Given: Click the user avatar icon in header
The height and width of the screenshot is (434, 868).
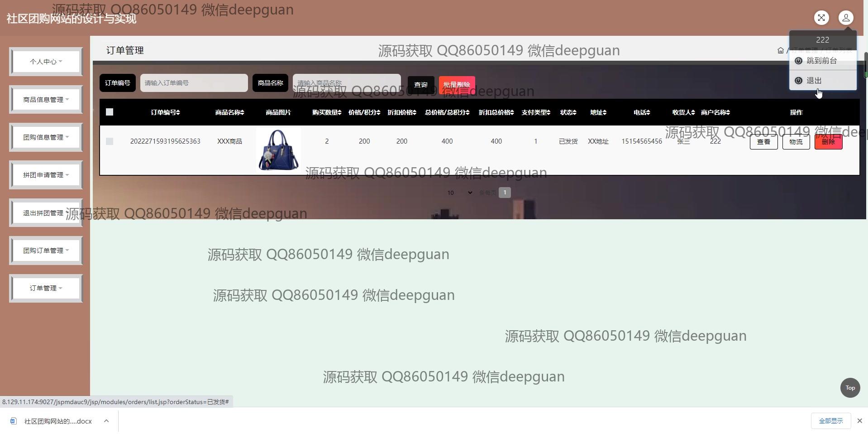Looking at the screenshot, I should (x=845, y=18).
